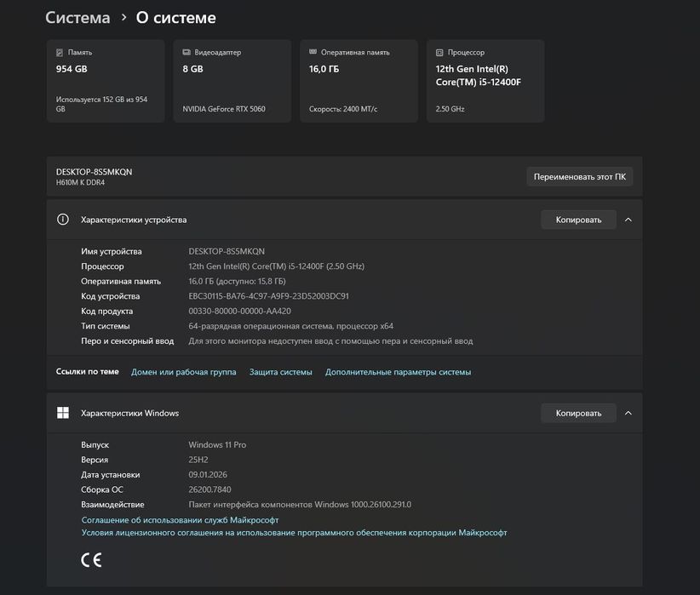Select 64-разрядная операционная система value
The height and width of the screenshot is (595, 700).
click(x=291, y=326)
